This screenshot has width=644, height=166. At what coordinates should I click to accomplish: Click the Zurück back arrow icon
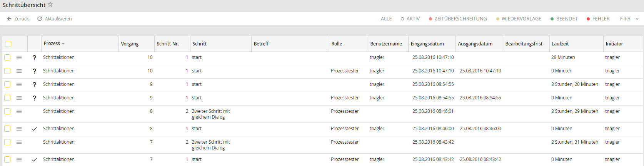click(x=9, y=18)
